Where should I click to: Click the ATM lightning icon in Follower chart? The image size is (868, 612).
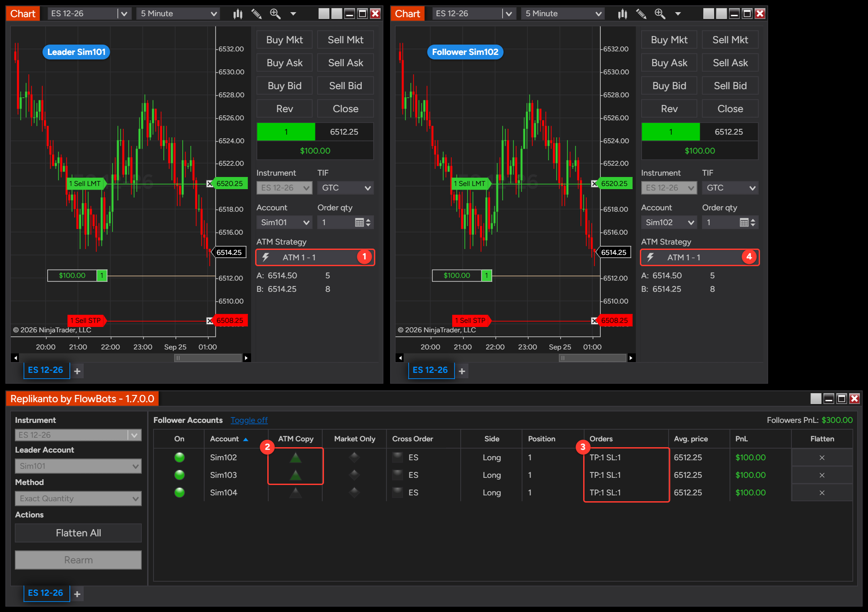coord(651,257)
